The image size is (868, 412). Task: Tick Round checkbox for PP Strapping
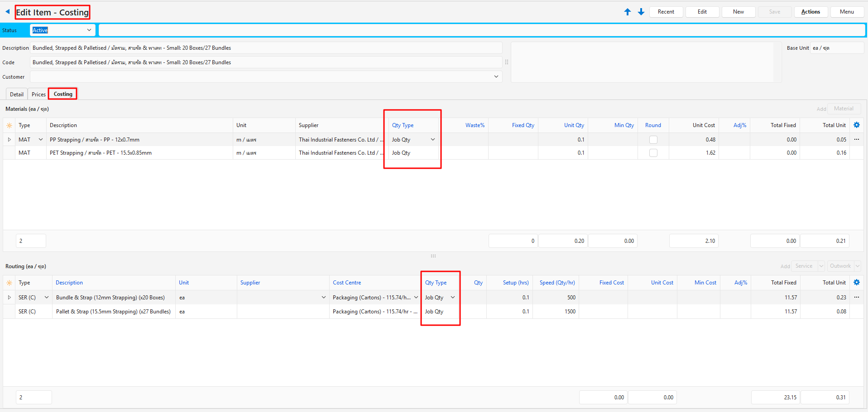pyautogui.click(x=653, y=140)
